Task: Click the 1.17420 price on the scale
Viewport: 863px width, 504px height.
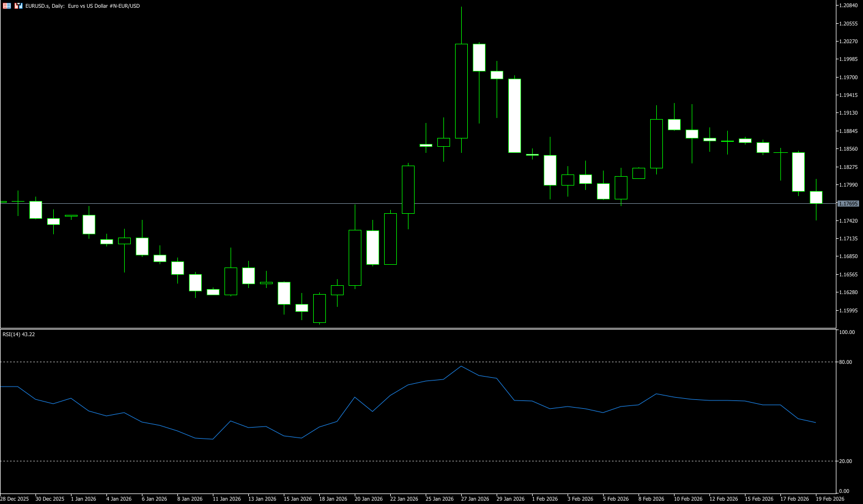Action: pyautogui.click(x=849, y=221)
